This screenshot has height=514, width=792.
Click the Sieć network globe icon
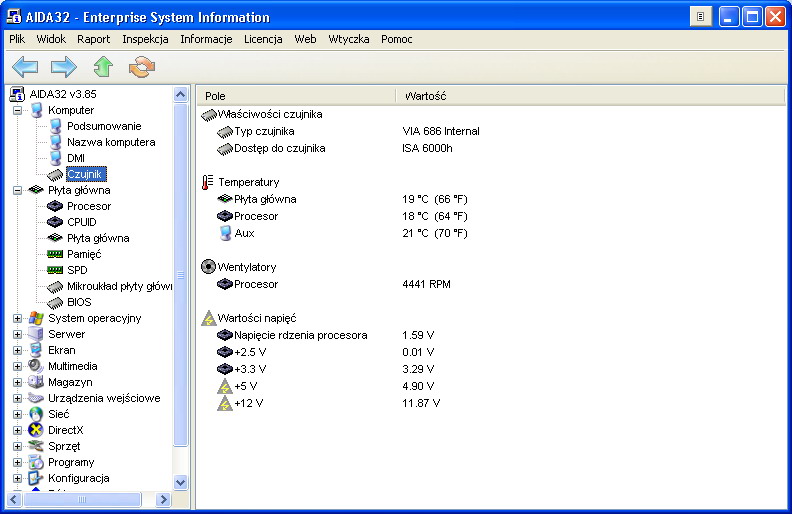click(x=36, y=414)
